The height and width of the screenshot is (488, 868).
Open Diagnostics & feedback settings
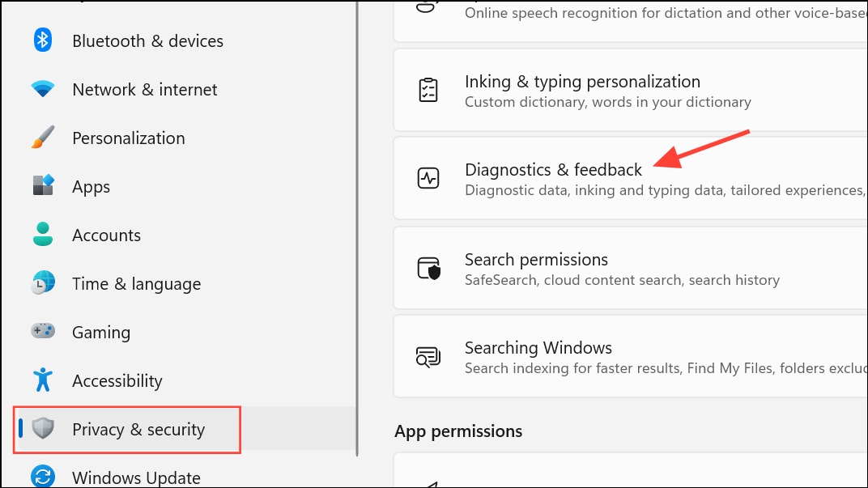point(631,178)
